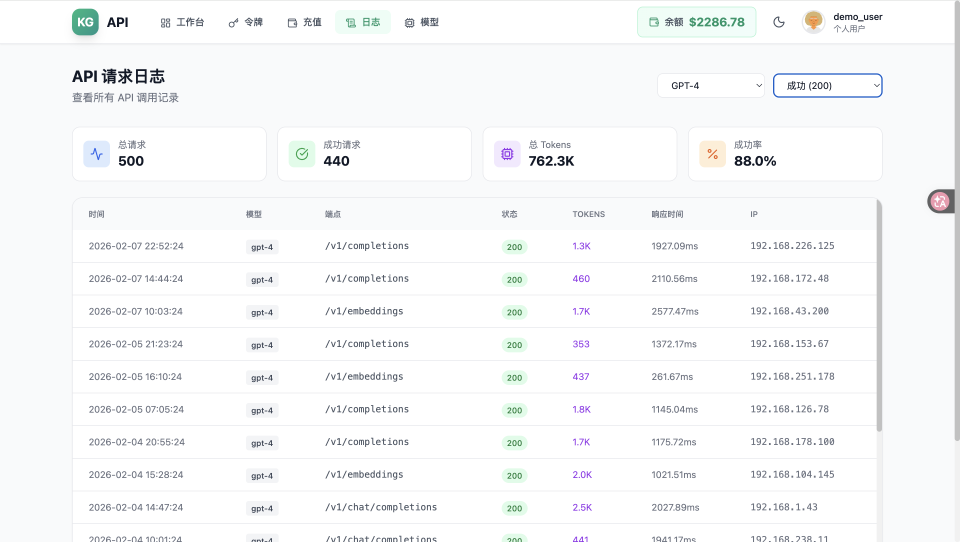This screenshot has width=960, height=542.
Task: Click the translate floating icon on the right edge
Action: [x=940, y=201]
